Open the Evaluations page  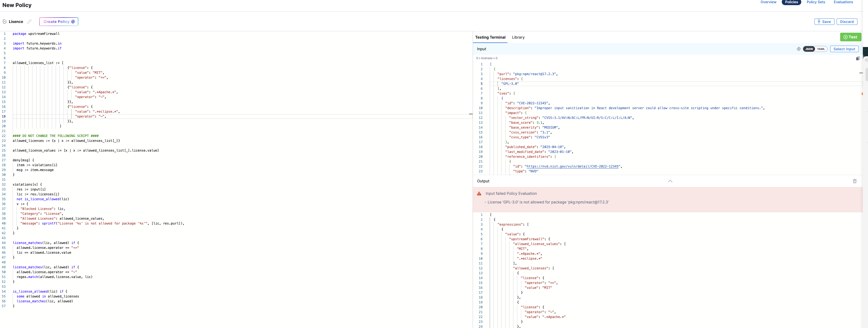click(843, 2)
